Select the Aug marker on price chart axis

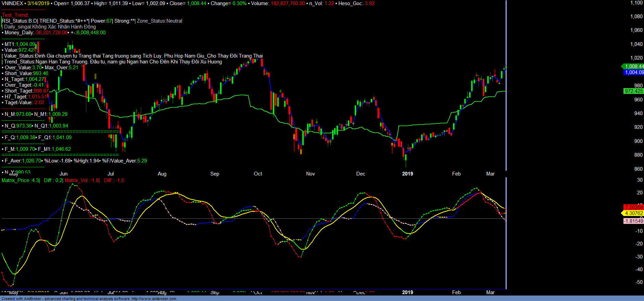coord(162,174)
